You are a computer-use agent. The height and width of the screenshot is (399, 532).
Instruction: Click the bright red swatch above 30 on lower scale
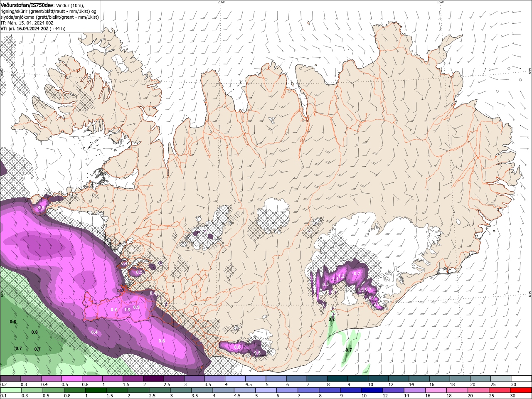click(x=521, y=390)
